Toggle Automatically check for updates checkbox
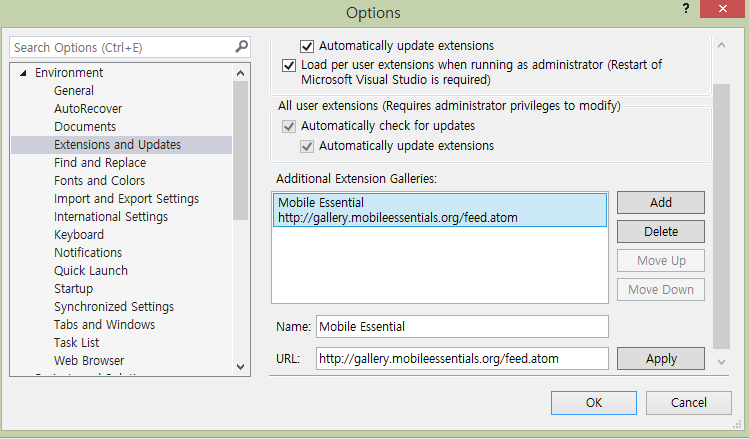The width and height of the screenshot is (749, 439). (x=289, y=127)
